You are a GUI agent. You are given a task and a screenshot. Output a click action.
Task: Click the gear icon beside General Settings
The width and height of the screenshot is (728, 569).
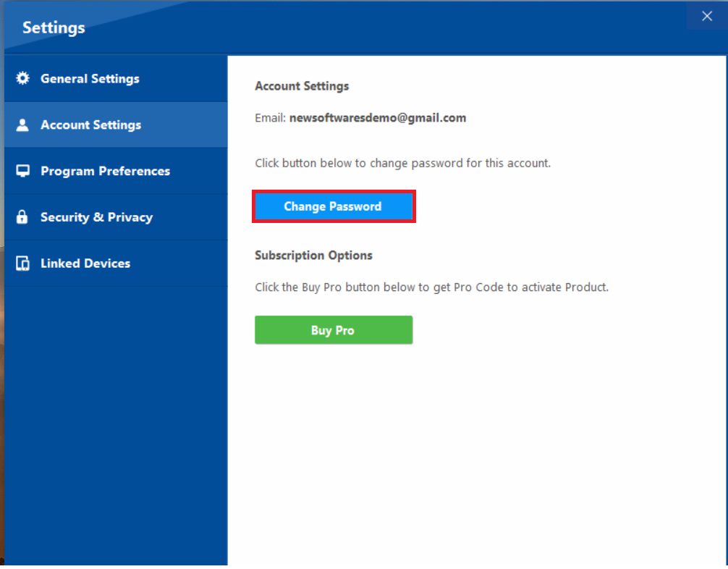(22, 78)
